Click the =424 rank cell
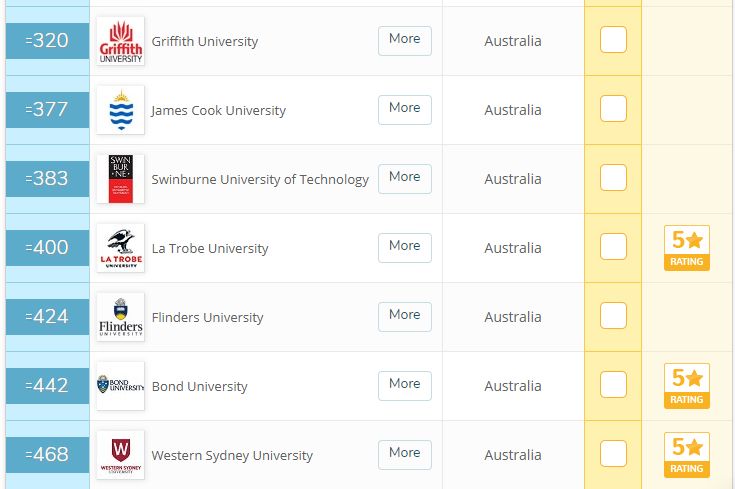 click(47, 316)
